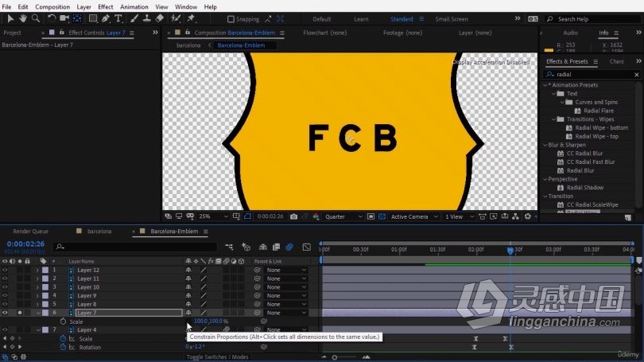Toggle the Scale stopwatch for Layer 7
The height and width of the screenshot is (362, 644).
(x=63, y=321)
